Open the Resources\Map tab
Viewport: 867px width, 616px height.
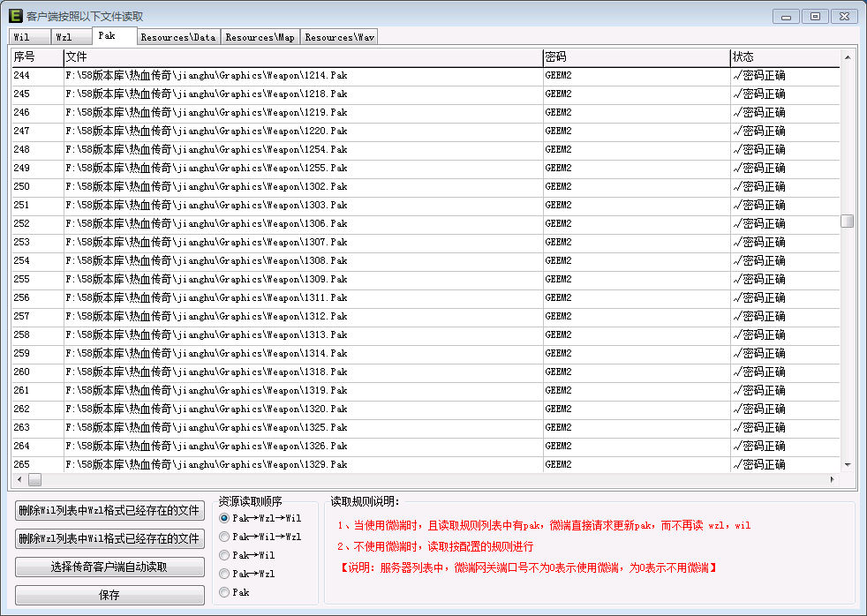260,37
